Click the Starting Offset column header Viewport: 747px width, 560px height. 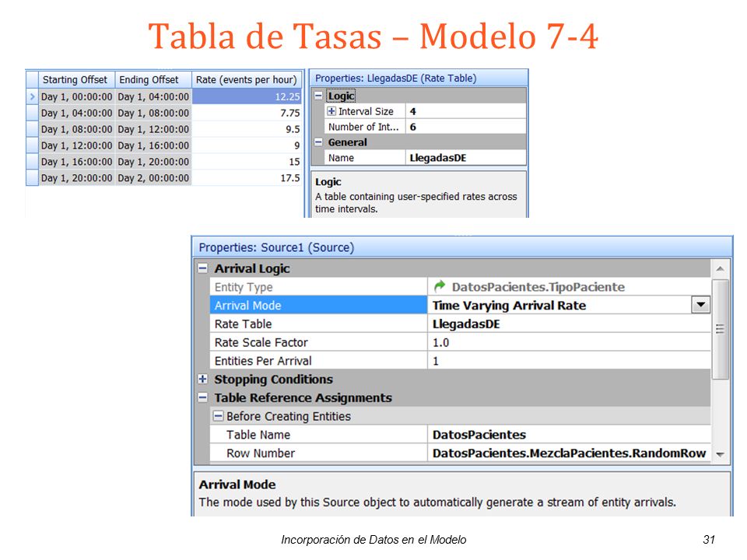(x=77, y=79)
